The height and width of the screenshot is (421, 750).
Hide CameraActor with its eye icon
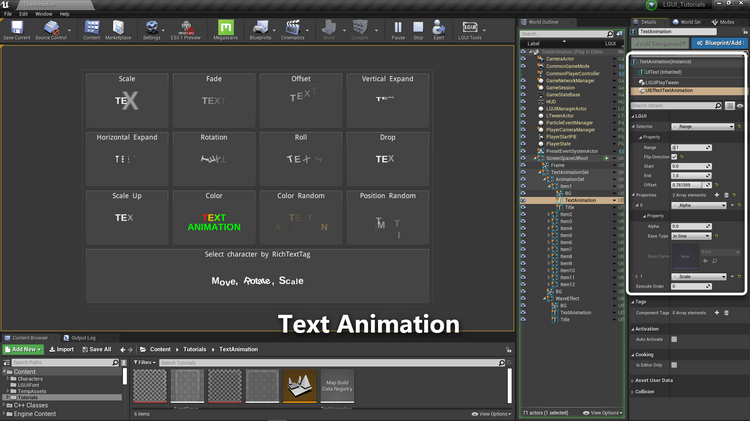point(523,59)
